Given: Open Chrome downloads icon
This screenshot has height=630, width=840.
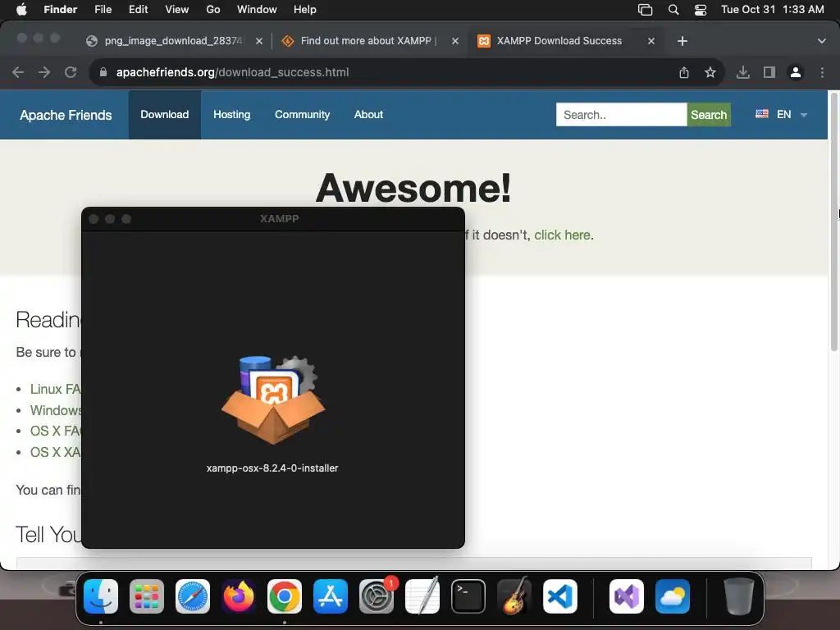Looking at the screenshot, I should click(x=743, y=72).
